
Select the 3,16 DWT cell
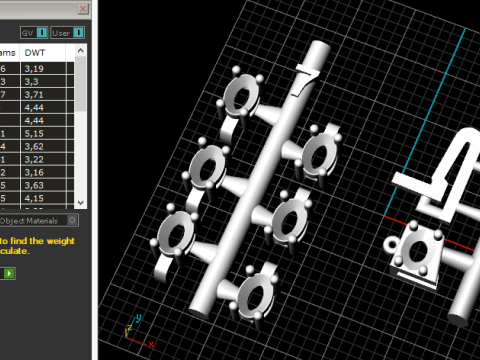point(43,173)
